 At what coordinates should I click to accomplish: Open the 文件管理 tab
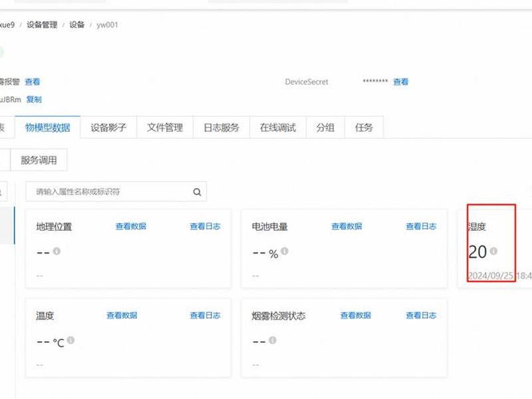tap(165, 128)
